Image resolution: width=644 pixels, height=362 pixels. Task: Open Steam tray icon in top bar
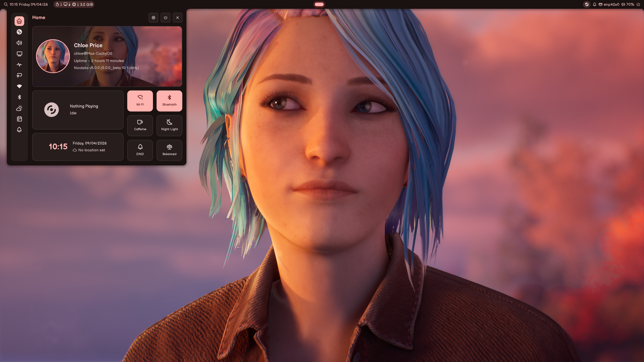click(x=587, y=4)
